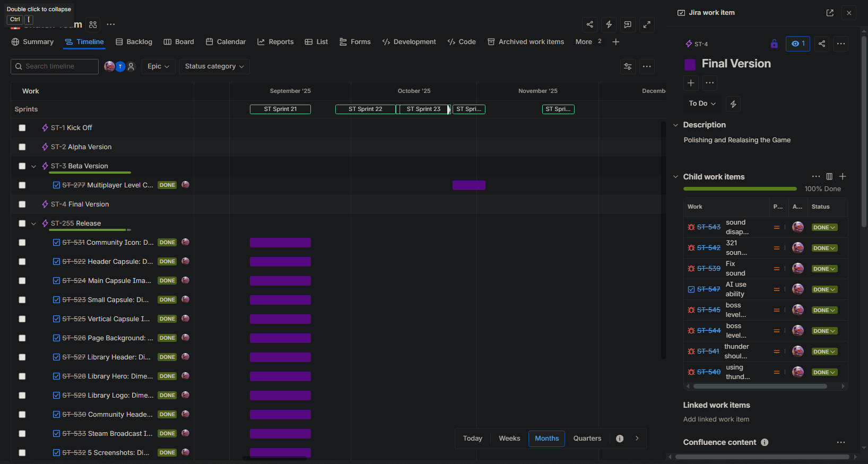
Task: Configure child work items columns icon
Action: (x=829, y=176)
